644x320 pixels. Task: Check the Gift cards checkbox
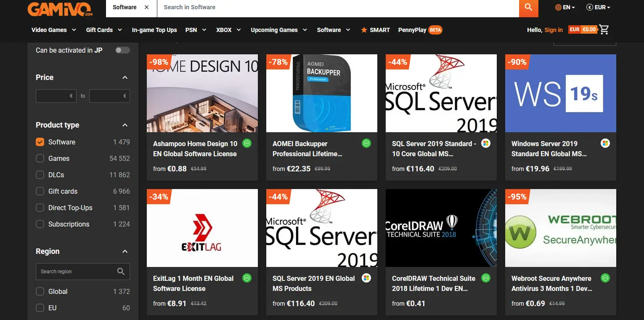click(x=40, y=191)
